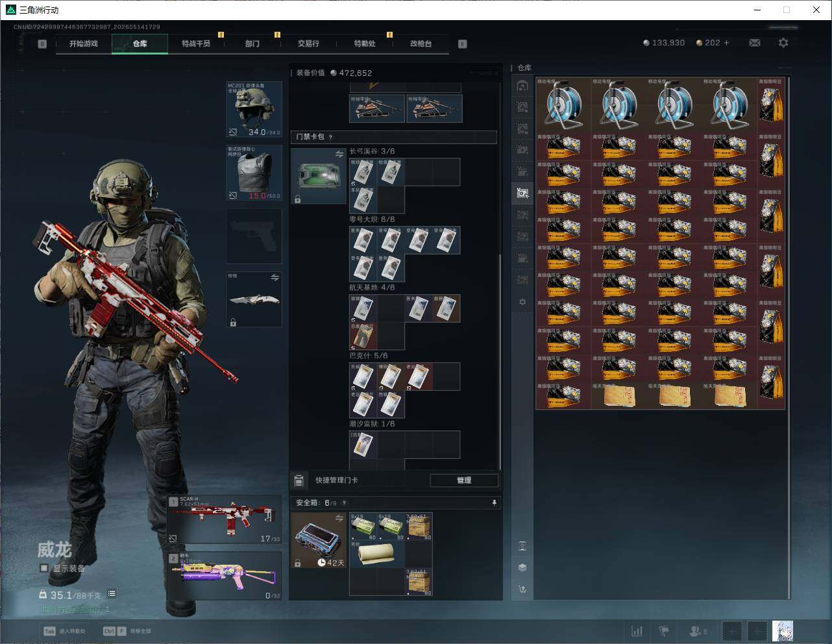Viewport: 832px width, 644px height.
Task: Select the safe box container showing 42天
Action: click(x=319, y=541)
